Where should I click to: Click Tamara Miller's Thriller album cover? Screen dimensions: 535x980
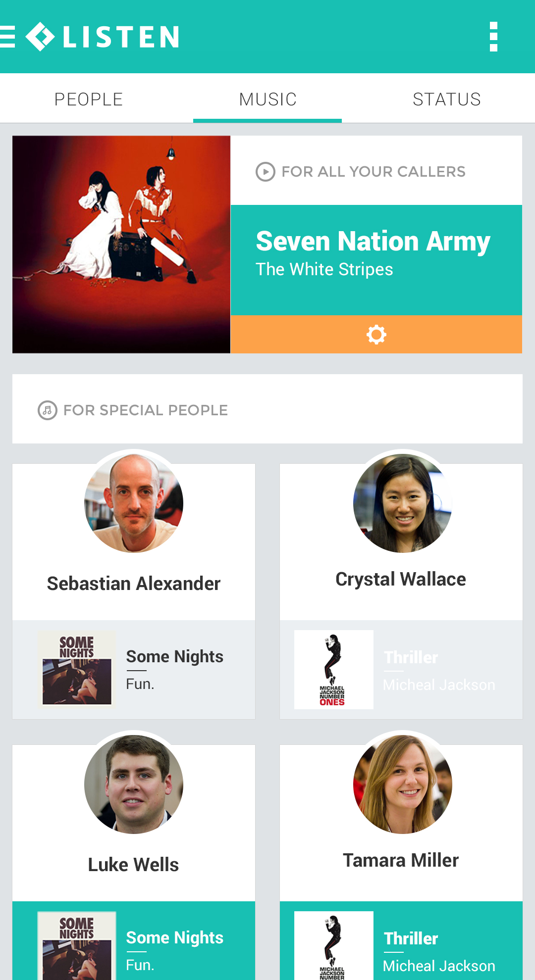pyautogui.click(x=334, y=946)
